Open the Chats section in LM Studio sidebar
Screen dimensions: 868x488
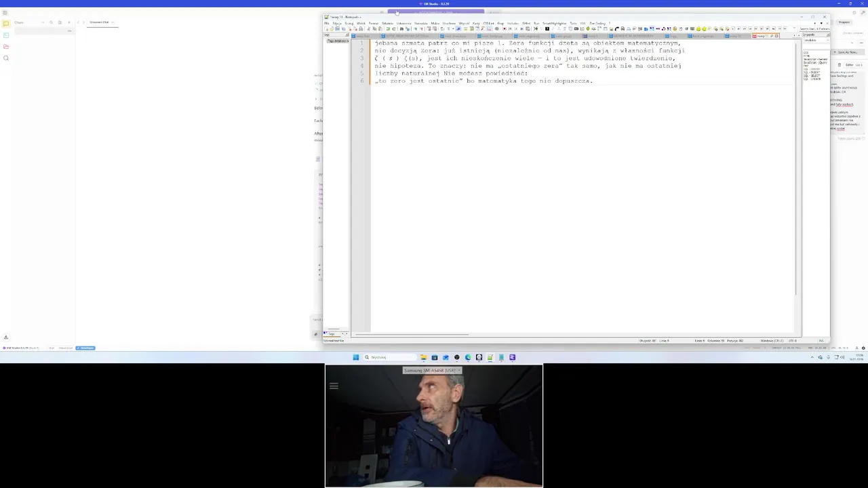click(6, 24)
